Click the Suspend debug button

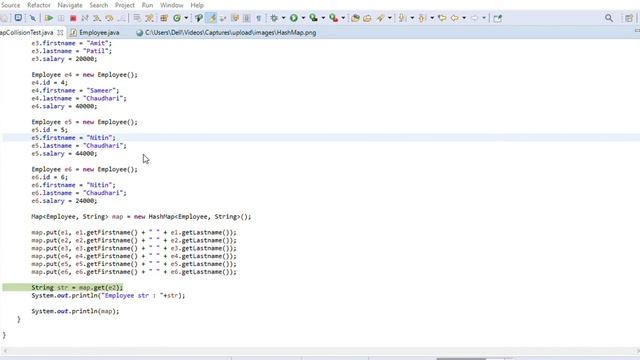click(61, 18)
